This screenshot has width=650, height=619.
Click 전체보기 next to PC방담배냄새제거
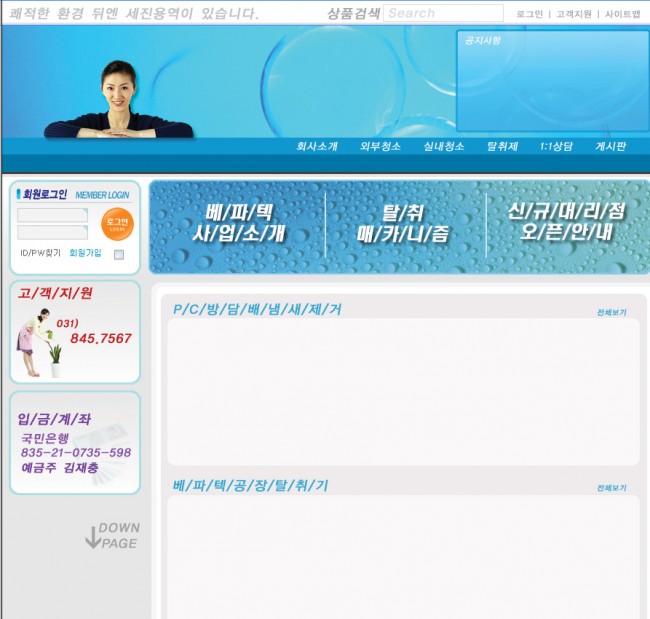611,313
